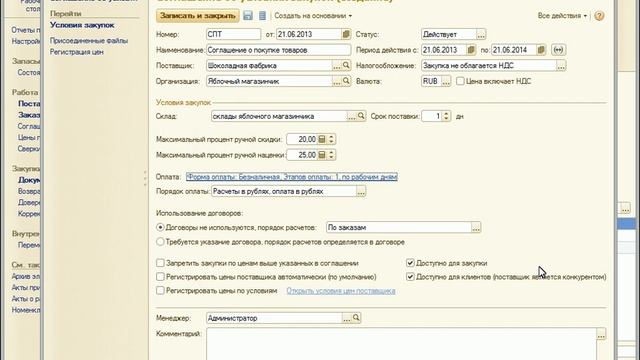Enable 'Регистрировать цены по условиям' checkbox
The height and width of the screenshot is (360, 640).
[x=160, y=290]
